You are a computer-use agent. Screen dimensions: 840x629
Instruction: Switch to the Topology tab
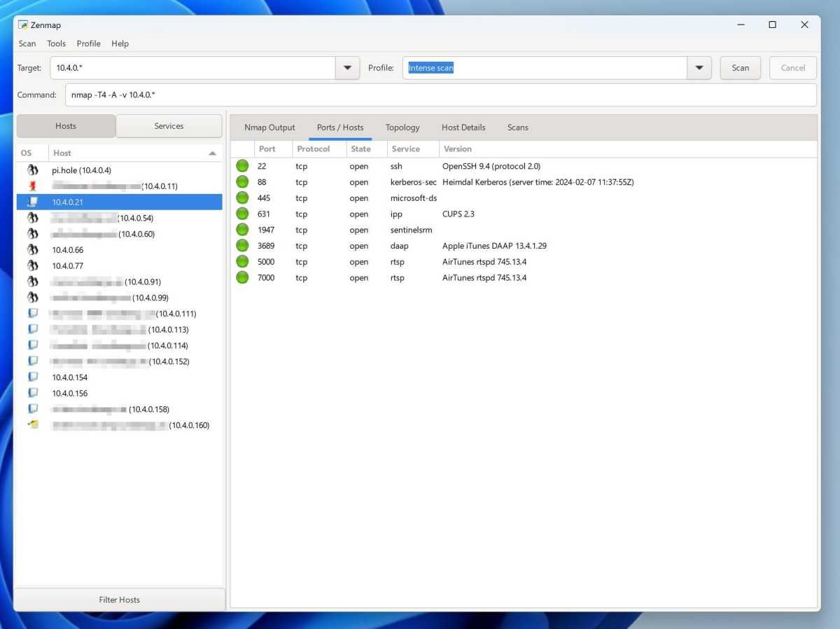pyautogui.click(x=402, y=127)
